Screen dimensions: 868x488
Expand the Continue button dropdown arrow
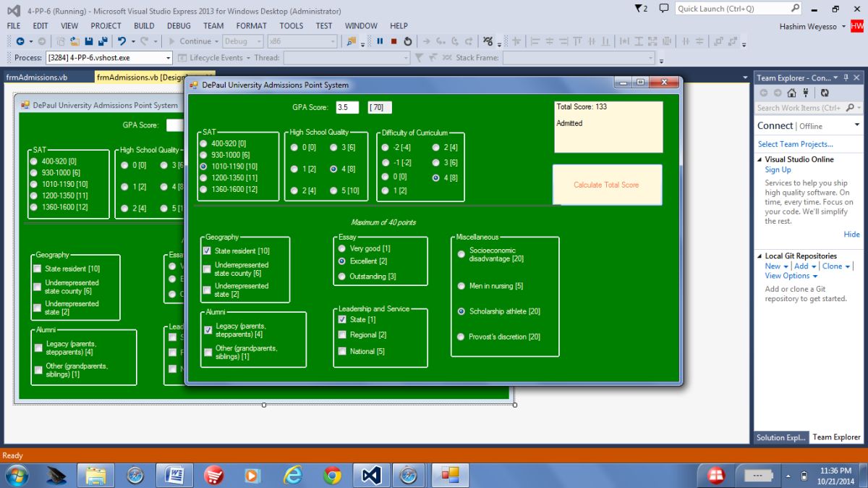(216, 41)
